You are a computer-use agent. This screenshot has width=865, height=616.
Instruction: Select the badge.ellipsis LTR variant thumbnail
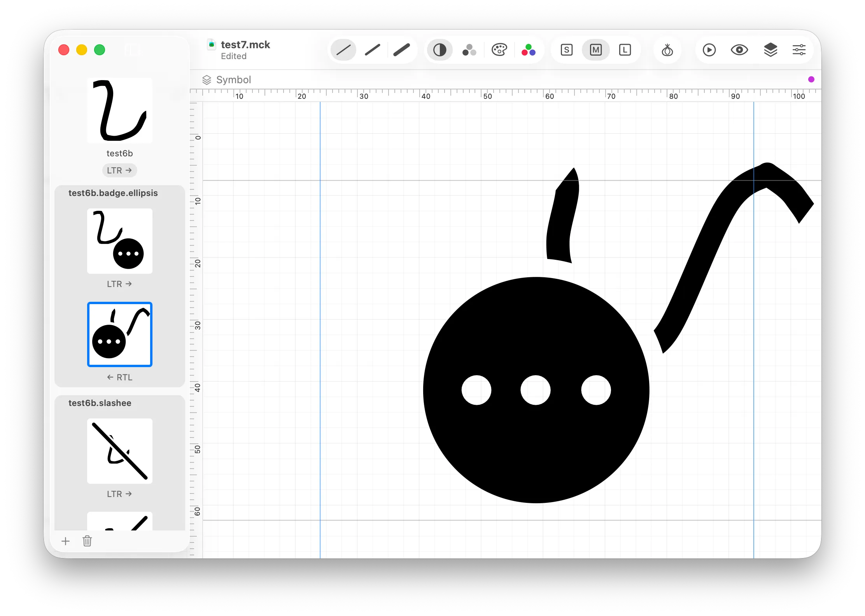point(120,241)
